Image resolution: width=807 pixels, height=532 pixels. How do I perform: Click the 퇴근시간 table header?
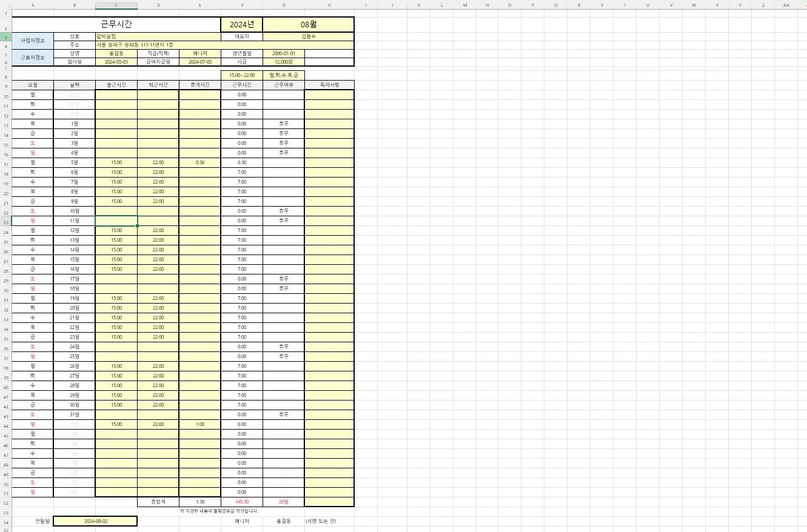point(158,85)
